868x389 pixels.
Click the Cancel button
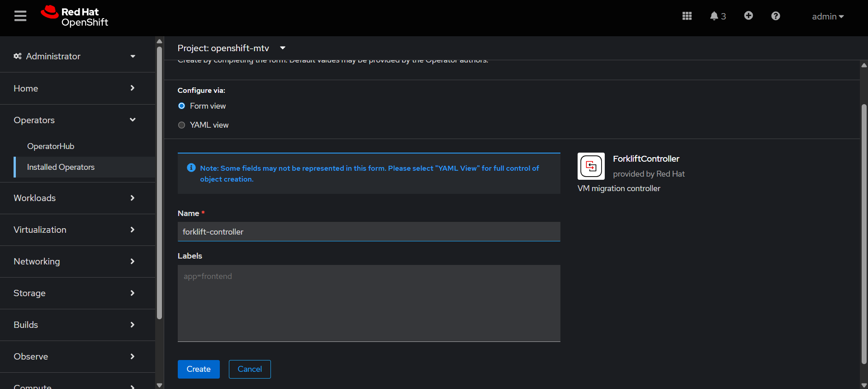tap(250, 369)
